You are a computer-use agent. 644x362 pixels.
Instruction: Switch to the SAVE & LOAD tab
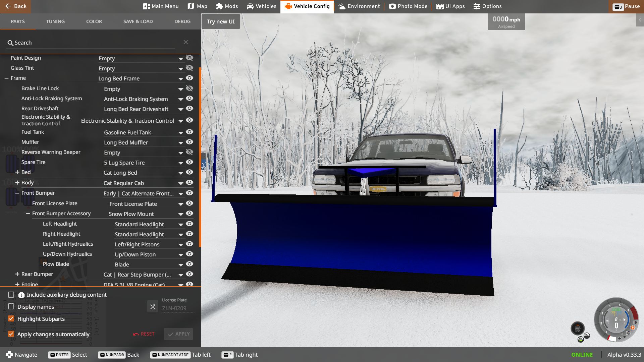[138, 21]
